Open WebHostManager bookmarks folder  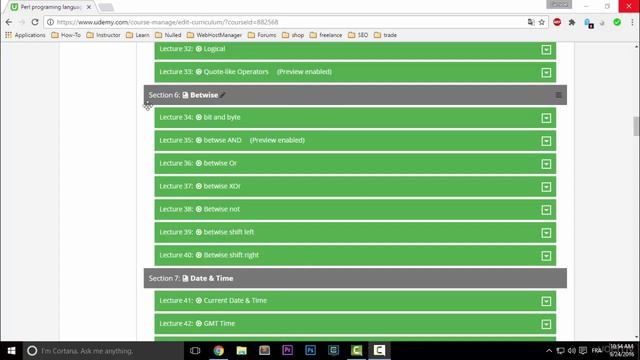coord(215,35)
